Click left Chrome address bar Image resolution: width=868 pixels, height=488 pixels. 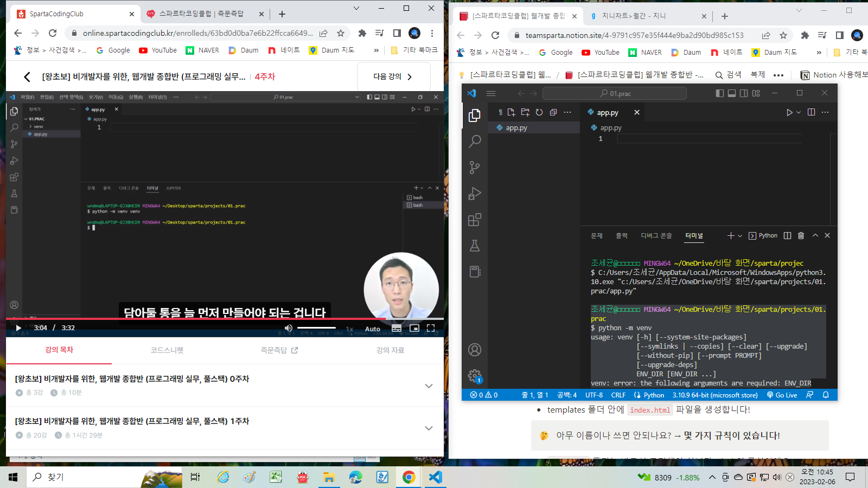(197, 33)
